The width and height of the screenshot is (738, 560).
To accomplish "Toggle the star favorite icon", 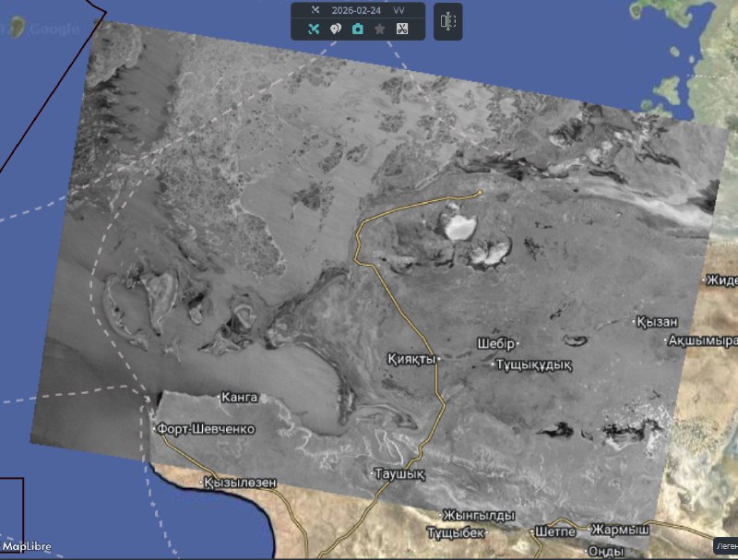I will coord(380,29).
